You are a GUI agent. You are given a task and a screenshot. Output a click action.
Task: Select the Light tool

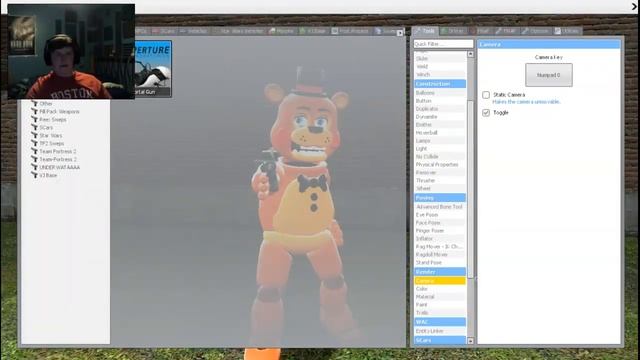440,149
